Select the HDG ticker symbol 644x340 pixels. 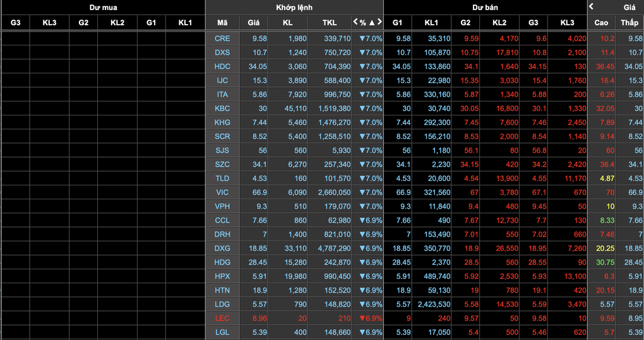tap(222, 262)
